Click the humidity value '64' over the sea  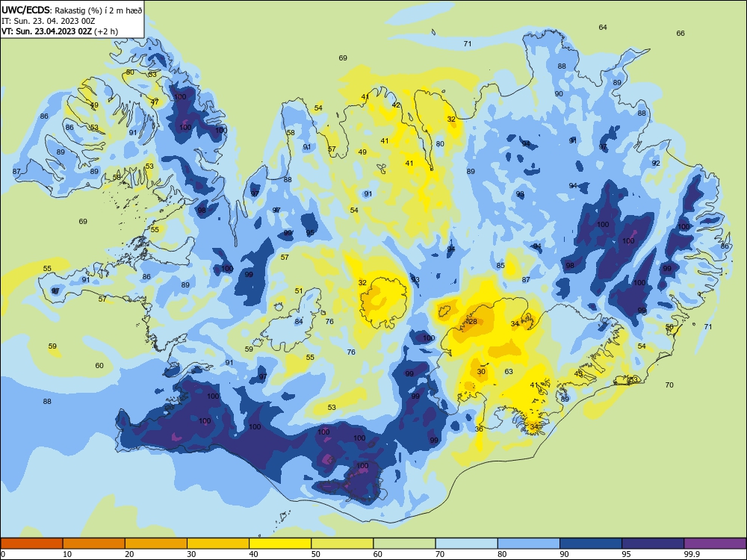click(x=603, y=27)
